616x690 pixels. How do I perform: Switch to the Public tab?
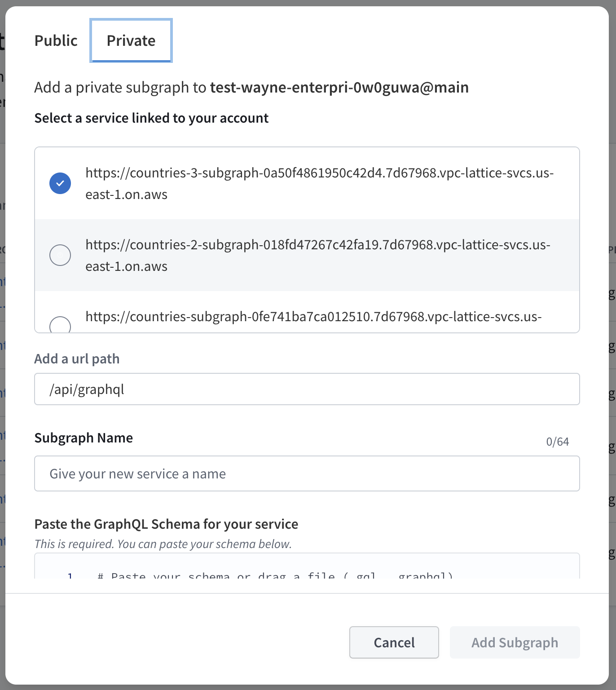[x=56, y=41]
